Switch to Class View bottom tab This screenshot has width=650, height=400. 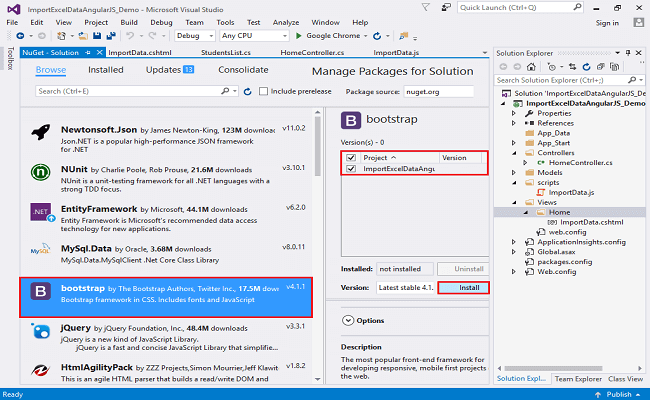[625, 379]
